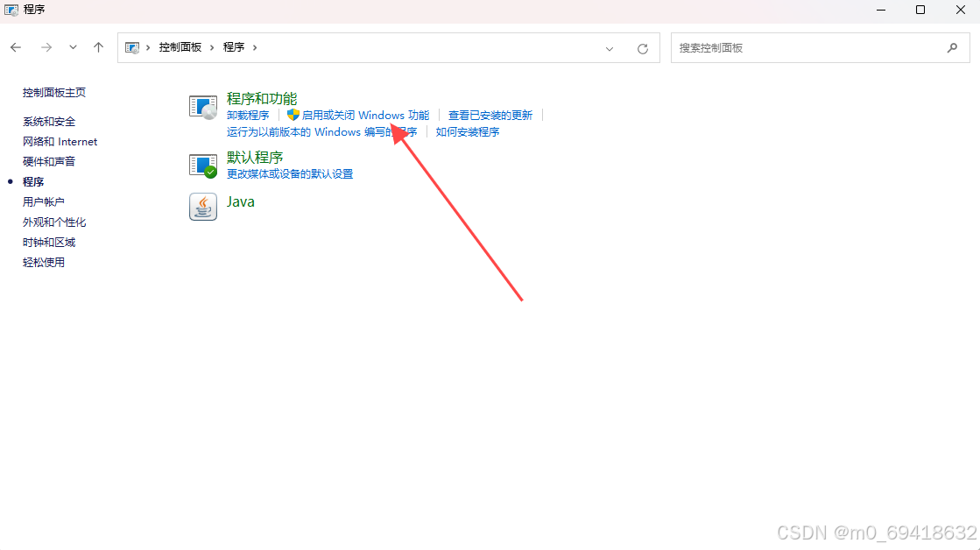Open 启用或关闭 Windows 功能
The width and height of the screenshot is (980, 550).
coord(365,115)
